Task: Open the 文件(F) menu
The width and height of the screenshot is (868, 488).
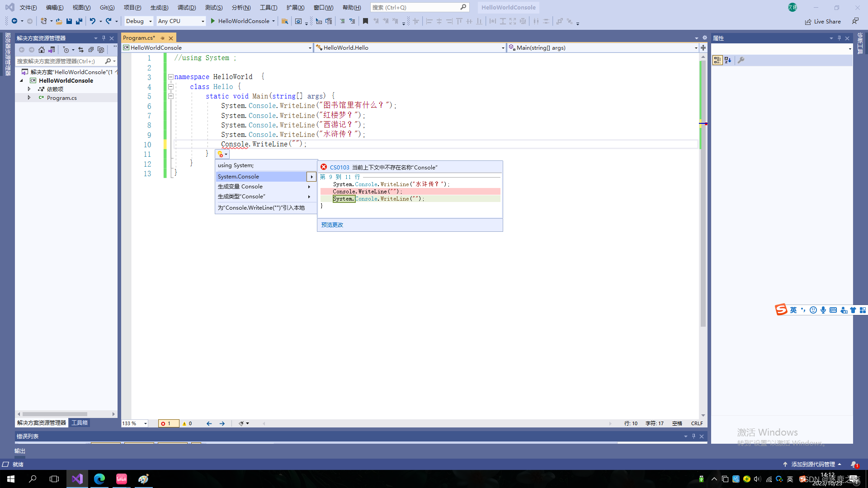Action: click(28, 7)
